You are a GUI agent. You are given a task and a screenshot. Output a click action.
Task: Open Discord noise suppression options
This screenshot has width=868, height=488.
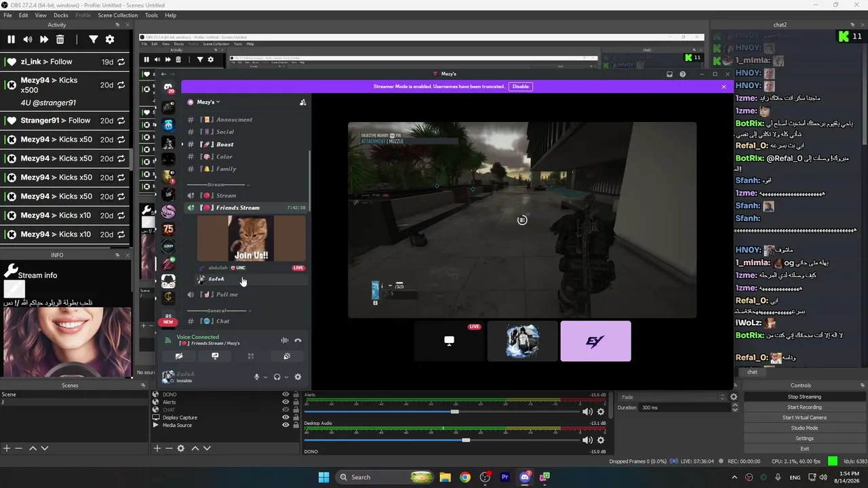tap(285, 340)
